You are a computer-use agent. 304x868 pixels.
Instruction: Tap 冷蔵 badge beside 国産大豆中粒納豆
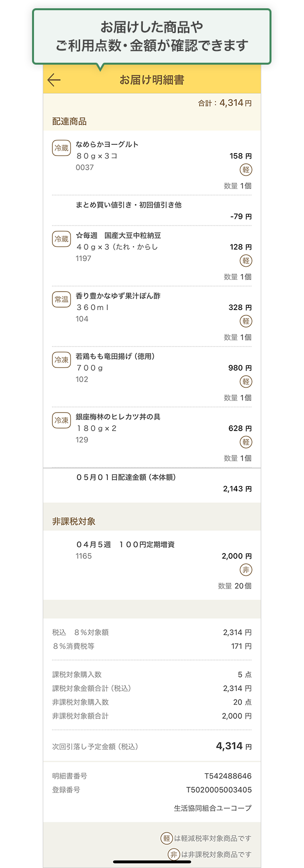pos(62,239)
